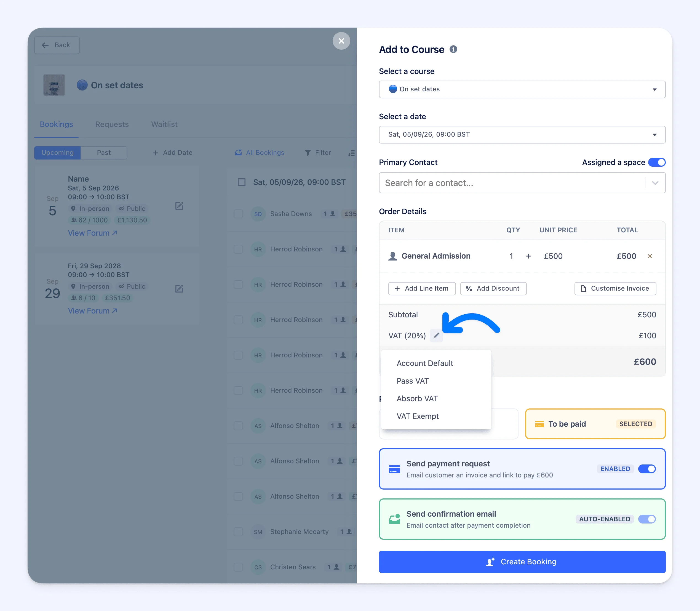Click the edit icon for Fri, 29 Sep 2028 date
700x611 pixels.
[179, 288]
